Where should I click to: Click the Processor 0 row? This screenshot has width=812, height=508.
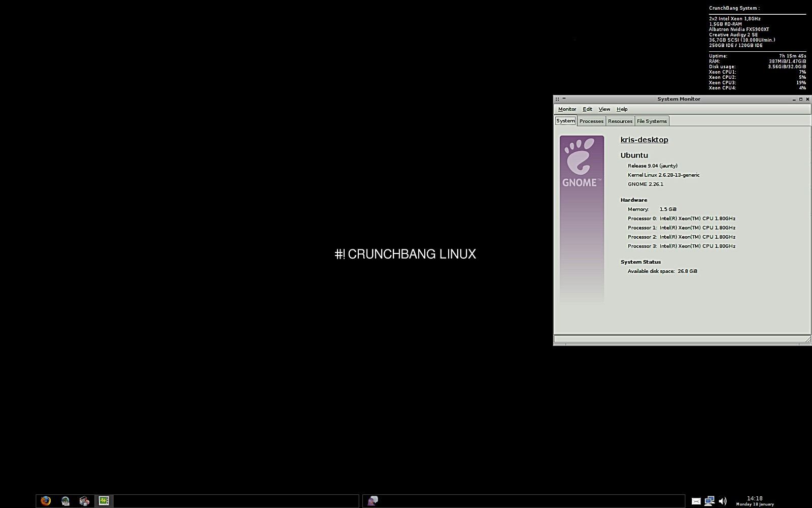point(681,218)
